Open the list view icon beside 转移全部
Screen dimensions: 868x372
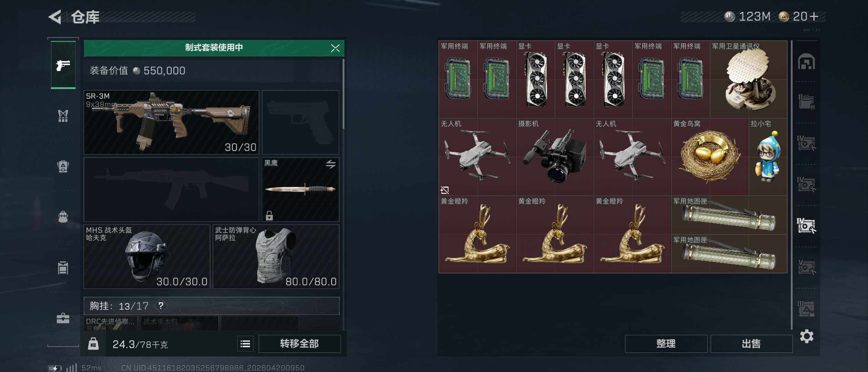pyautogui.click(x=245, y=344)
